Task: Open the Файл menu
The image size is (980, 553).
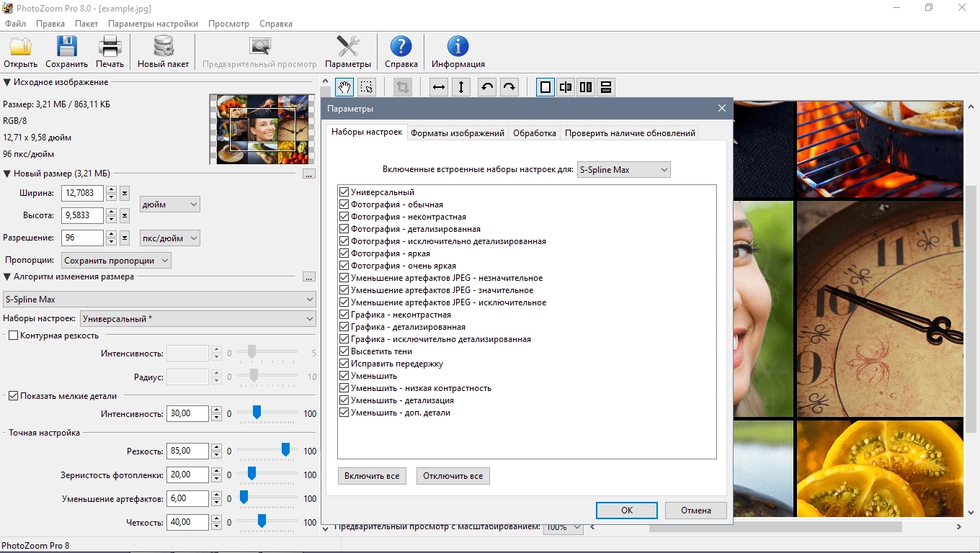Action: [x=15, y=24]
